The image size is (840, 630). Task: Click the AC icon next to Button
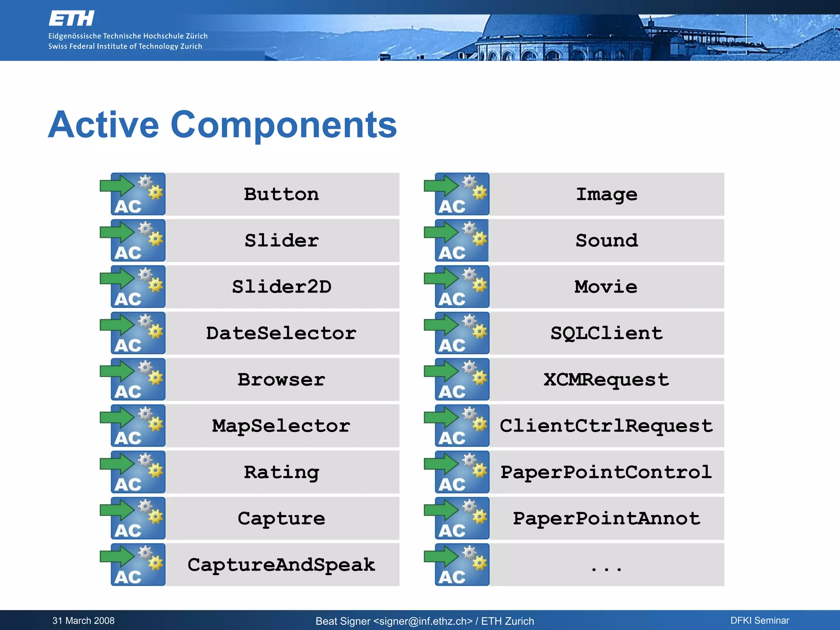[x=132, y=194]
